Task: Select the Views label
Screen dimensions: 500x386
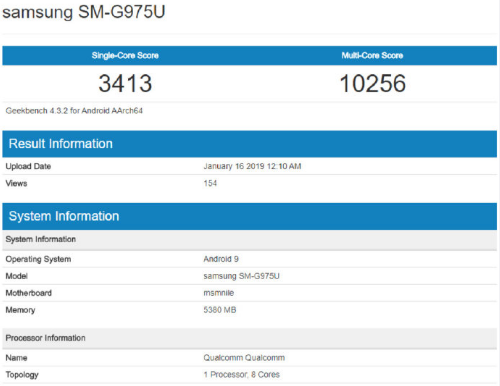Action: pyautogui.click(x=16, y=183)
